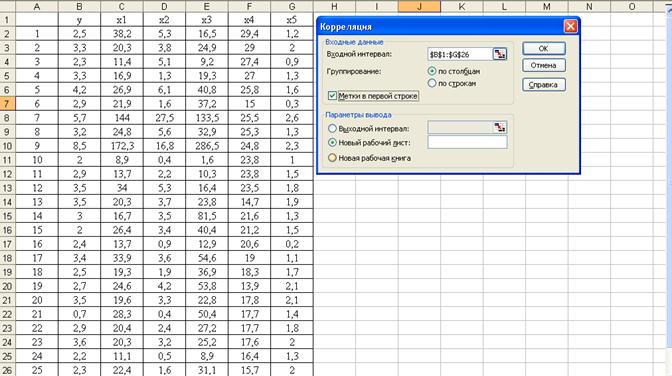
Task: Click cell with header 'x1'
Action: [x=122, y=20]
